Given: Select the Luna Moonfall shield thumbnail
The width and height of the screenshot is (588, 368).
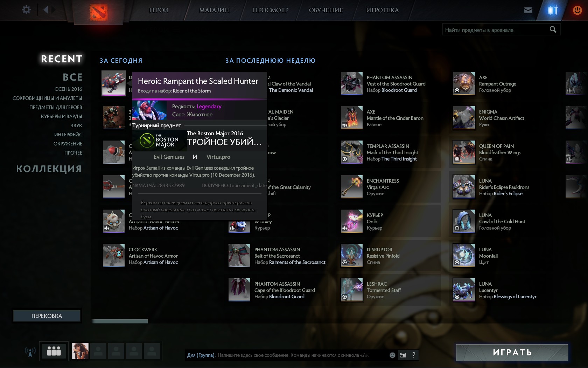Looking at the screenshot, I should click(464, 255).
